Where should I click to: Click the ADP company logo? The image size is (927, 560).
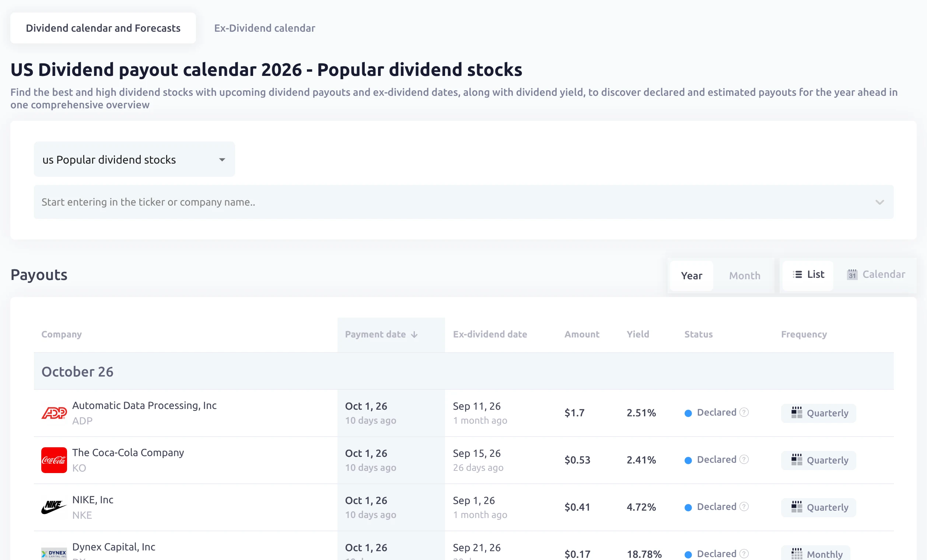[x=54, y=413]
